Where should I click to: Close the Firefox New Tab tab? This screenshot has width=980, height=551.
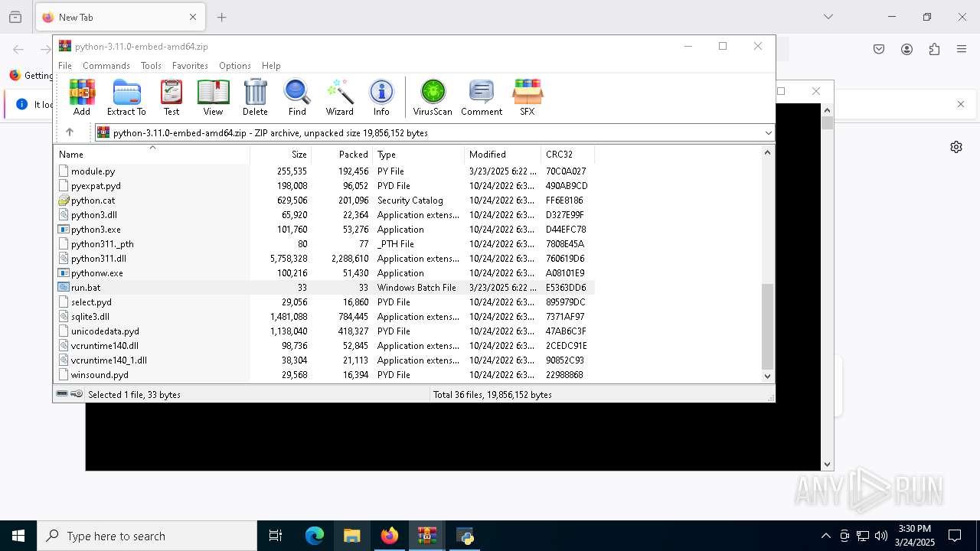pos(193,17)
